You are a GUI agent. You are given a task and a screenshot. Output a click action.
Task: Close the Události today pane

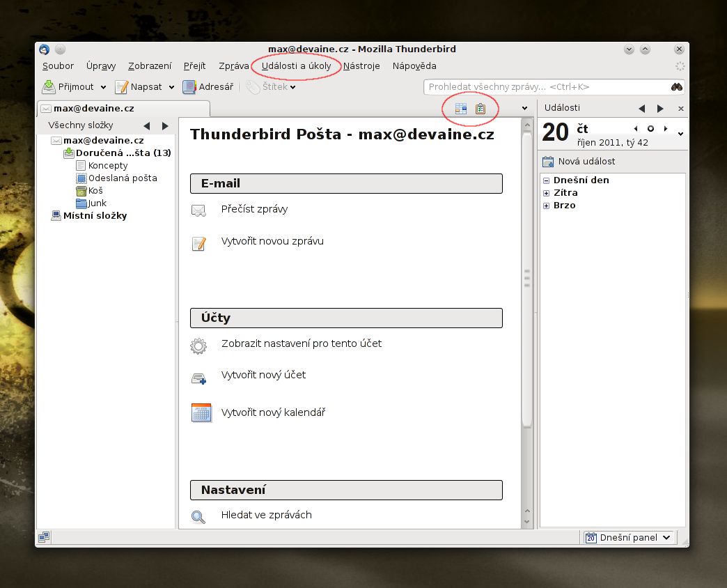[x=680, y=109]
